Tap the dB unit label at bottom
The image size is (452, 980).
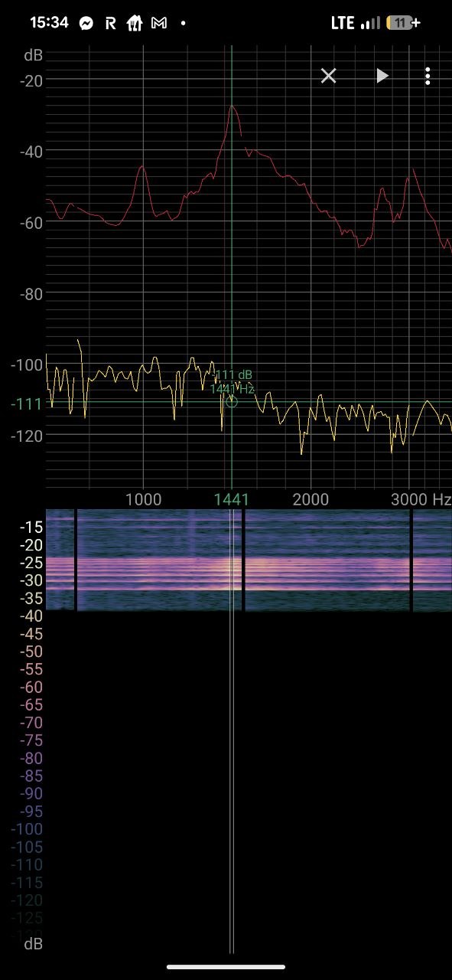34,944
